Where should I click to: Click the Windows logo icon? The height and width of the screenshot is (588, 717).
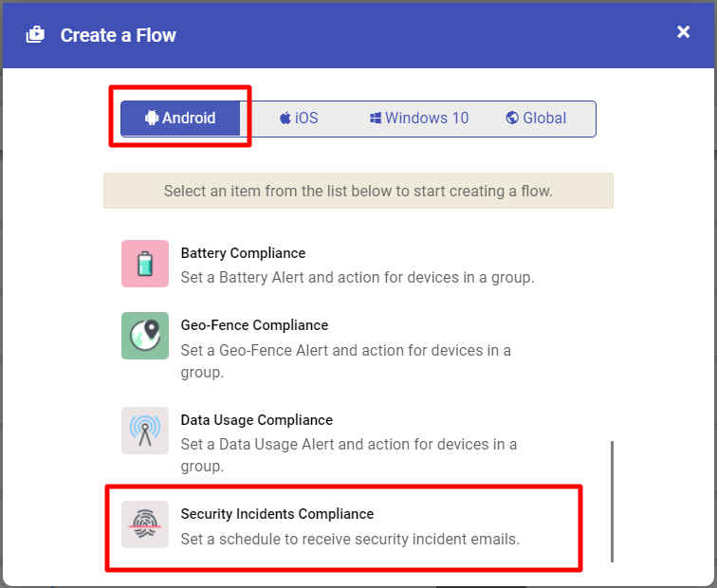376,118
